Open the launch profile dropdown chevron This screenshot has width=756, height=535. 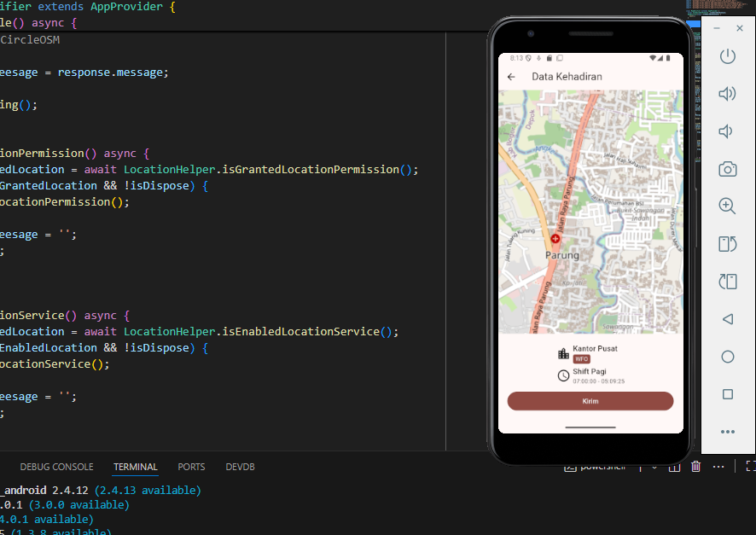[x=654, y=466]
